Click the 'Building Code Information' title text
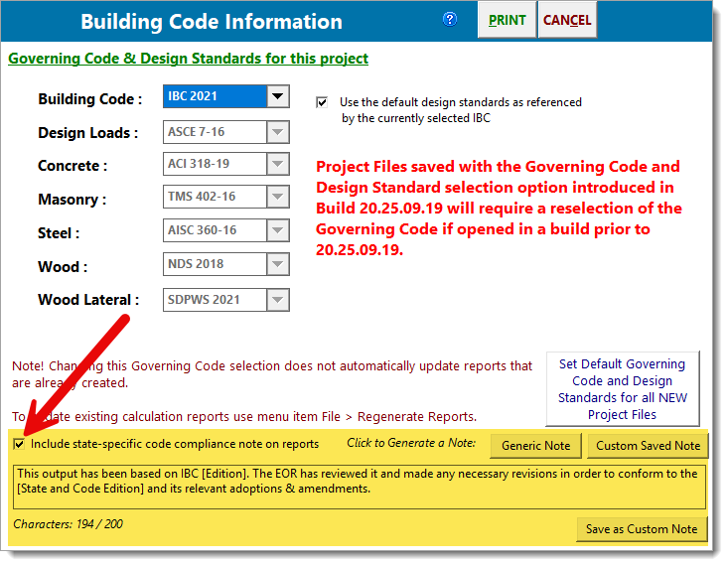 coord(212,22)
